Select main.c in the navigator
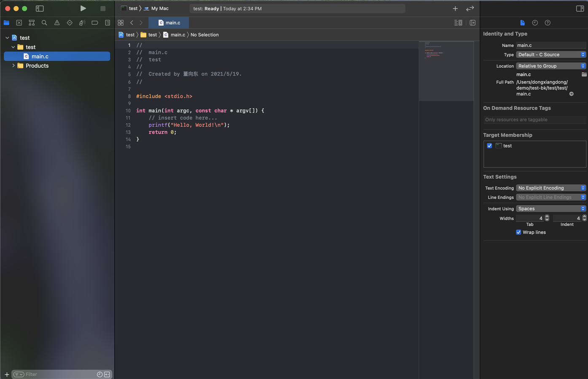The width and height of the screenshot is (588, 379). point(57,57)
